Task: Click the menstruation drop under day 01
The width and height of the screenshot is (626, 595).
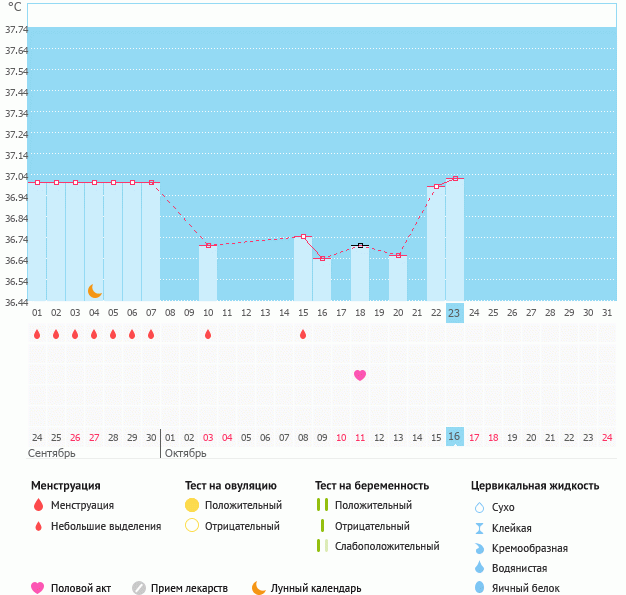Action: coord(37,335)
